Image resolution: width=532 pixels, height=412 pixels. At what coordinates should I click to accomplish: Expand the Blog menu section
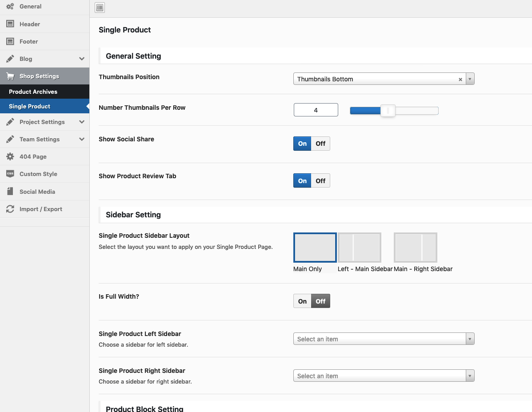click(x=82, y=59)
